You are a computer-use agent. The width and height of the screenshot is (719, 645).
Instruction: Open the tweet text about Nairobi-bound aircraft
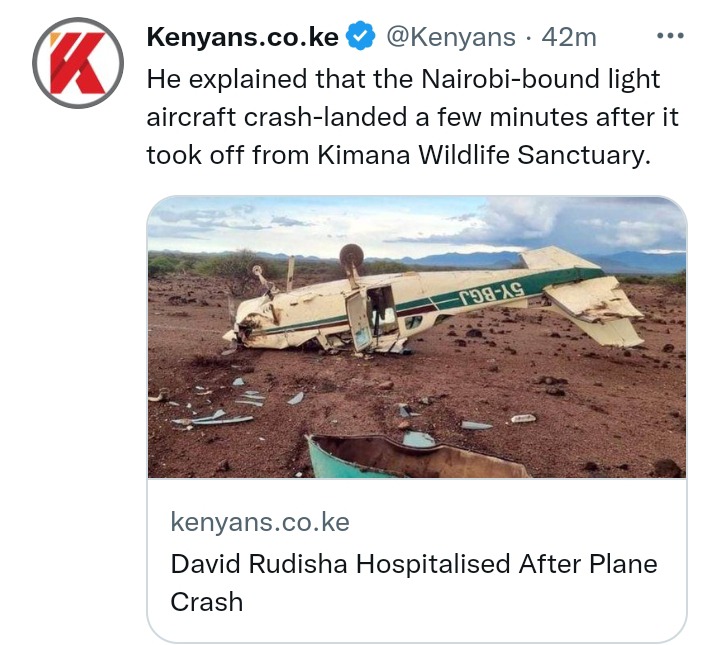412,116
